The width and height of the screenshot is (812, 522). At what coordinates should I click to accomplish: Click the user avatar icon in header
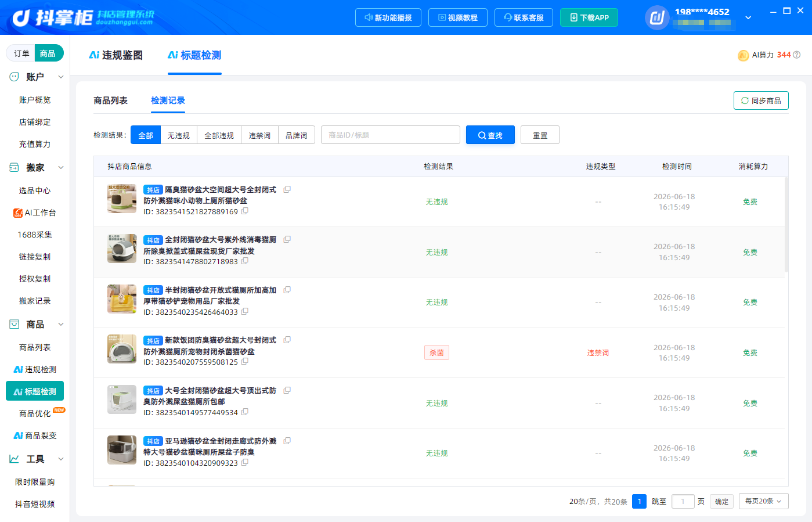[657, 17]
